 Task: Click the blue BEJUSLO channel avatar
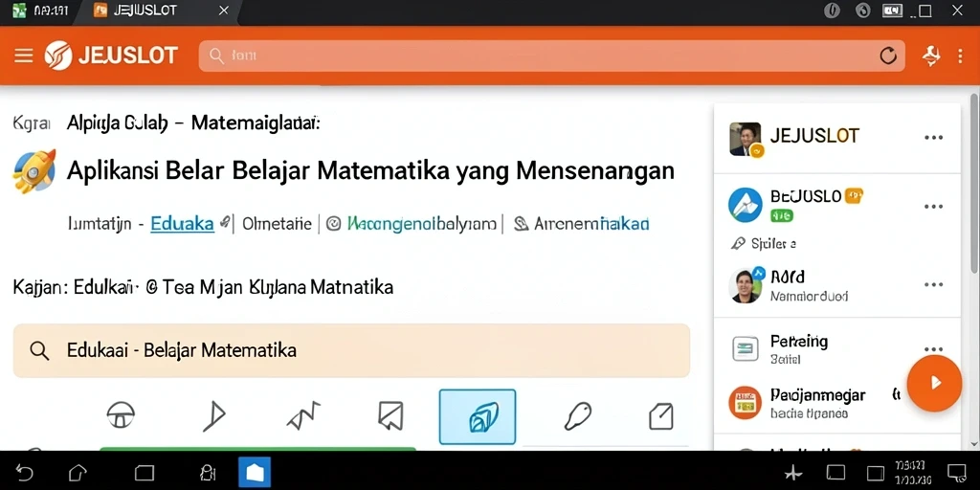tap(746, 205)
